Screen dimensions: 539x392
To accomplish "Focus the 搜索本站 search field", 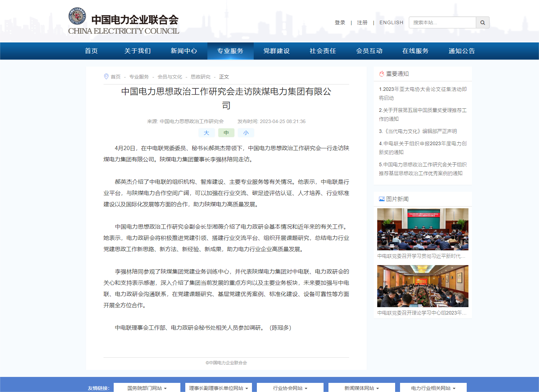I will coord(442,22).
